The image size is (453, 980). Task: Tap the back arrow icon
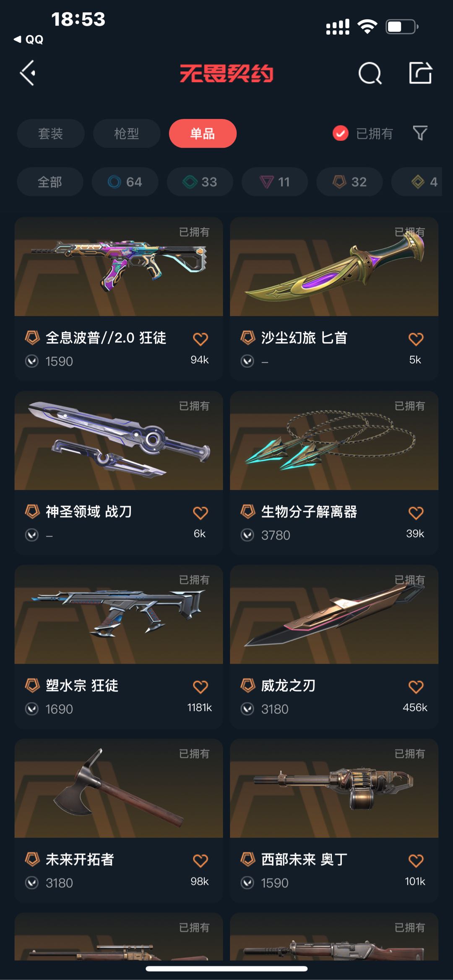click(28, 73)
